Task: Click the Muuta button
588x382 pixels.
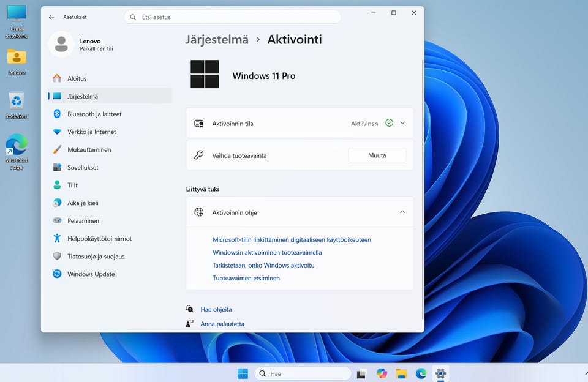Action: 377,155
